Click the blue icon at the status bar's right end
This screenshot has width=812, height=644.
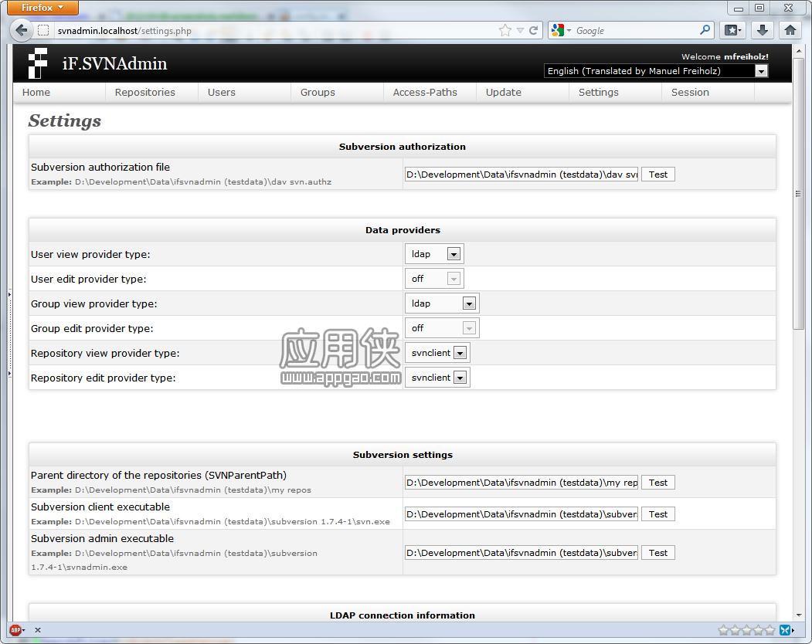click(x=785, y=630)
